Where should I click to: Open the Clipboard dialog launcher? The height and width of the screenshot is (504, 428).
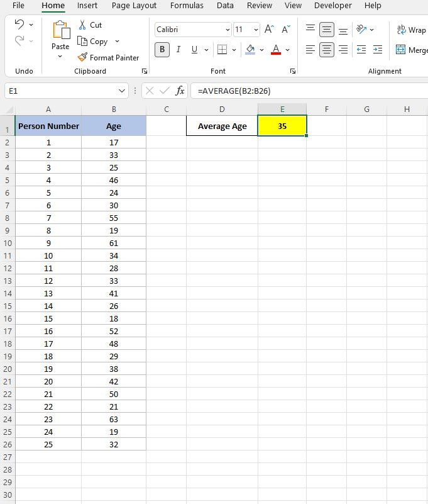(145, 71)
